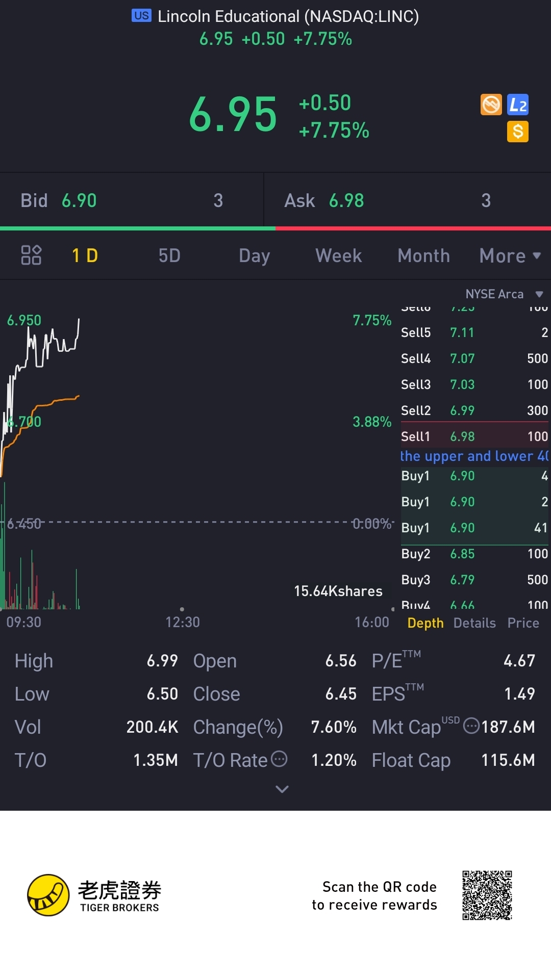
Task: Tap the yellow dollar sign icon
Action: point(518,132)
